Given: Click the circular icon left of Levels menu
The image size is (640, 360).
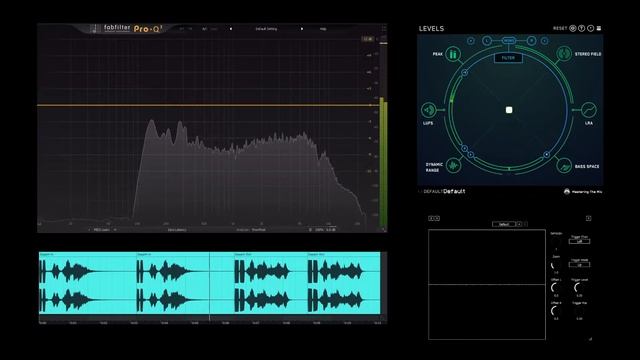Looking at the screenshot, I should coord(590,28).
